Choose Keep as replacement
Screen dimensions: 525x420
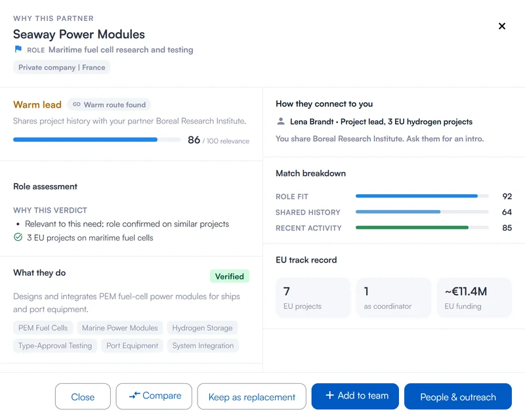click(x=252, y=396)
